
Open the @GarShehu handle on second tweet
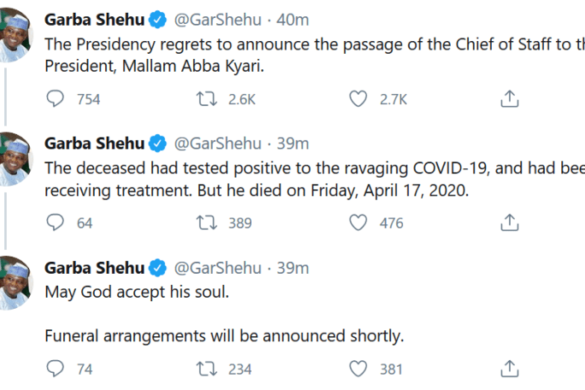[218, 143]
